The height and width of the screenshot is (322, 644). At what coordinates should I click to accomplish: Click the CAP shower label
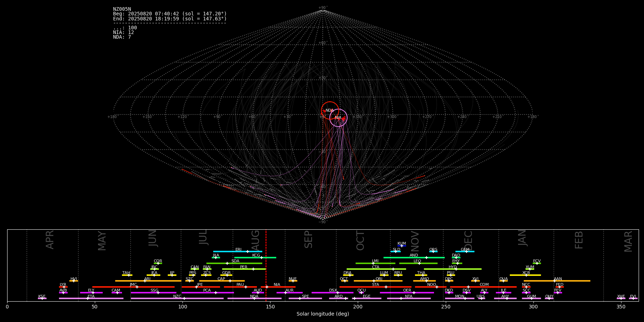pos(221,279)
